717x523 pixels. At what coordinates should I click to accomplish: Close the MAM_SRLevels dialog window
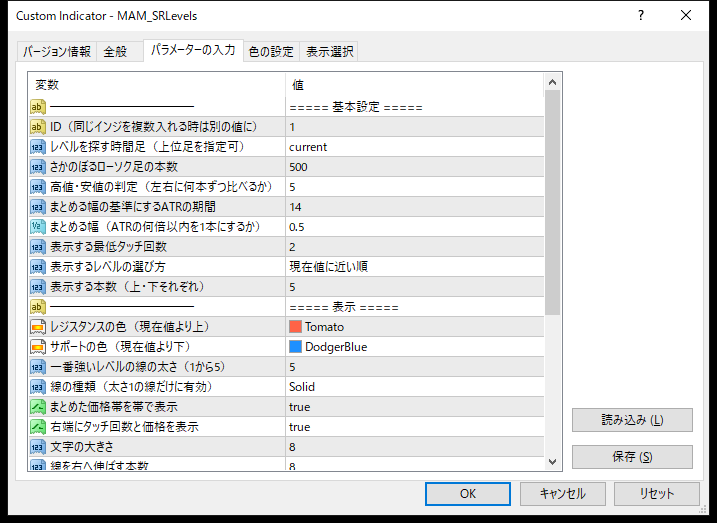686,16
